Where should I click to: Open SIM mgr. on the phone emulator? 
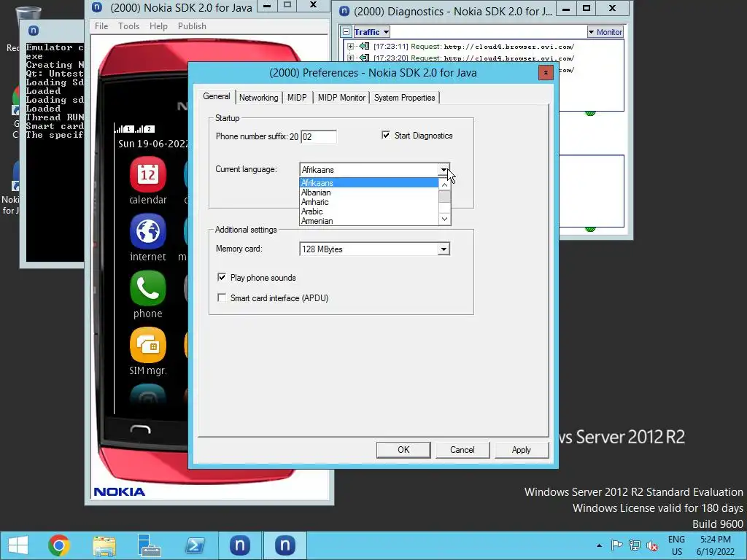pyautogui.click(x=147, y=345)
